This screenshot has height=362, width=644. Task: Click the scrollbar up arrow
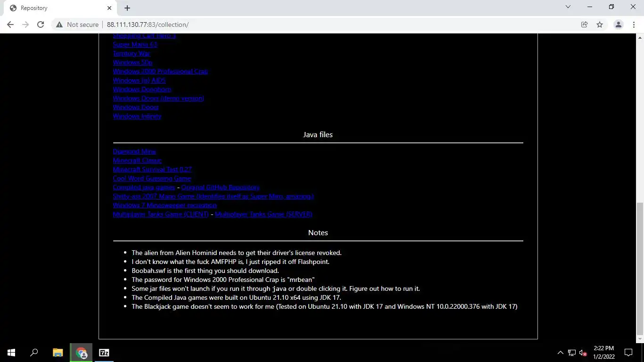tap(640, 37)
